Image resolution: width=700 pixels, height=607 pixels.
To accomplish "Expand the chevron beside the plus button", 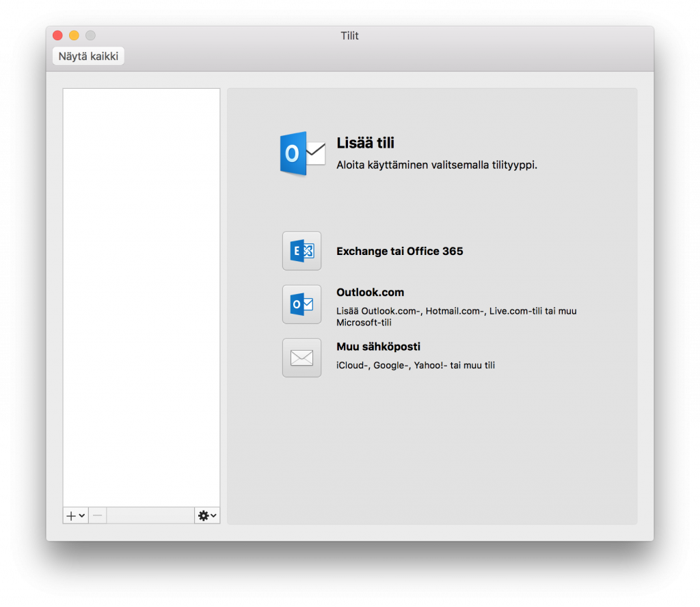I will pos(81,515).
